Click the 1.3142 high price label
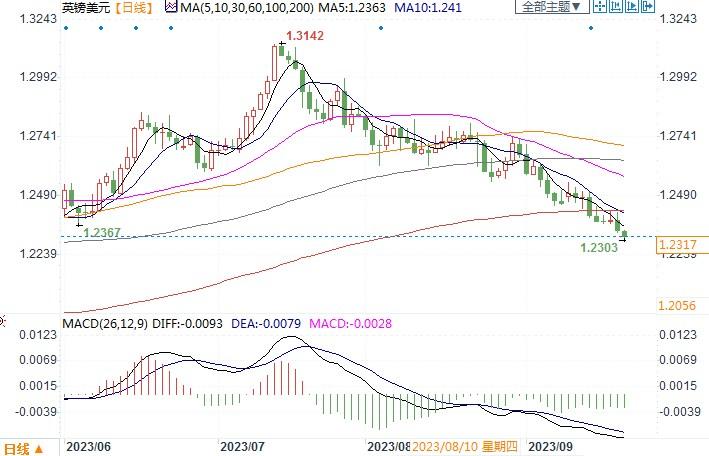The height and width of the screenshot is (456, 709). coord(305,36)
